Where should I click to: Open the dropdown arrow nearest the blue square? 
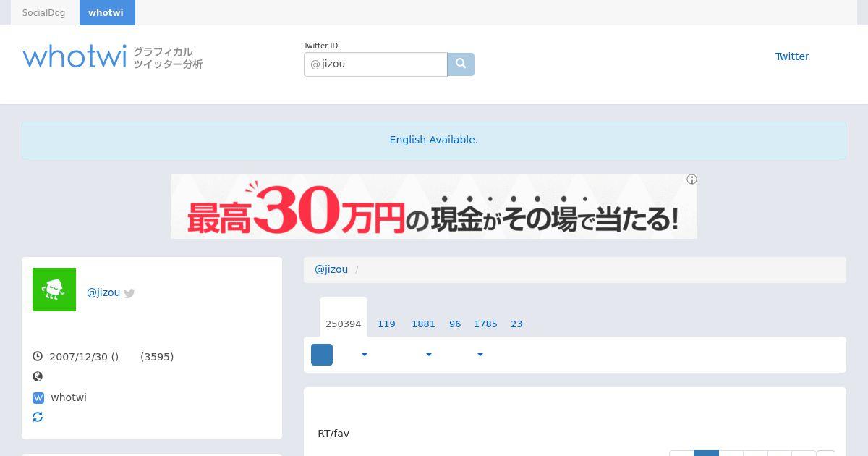(x=365, y=355)
